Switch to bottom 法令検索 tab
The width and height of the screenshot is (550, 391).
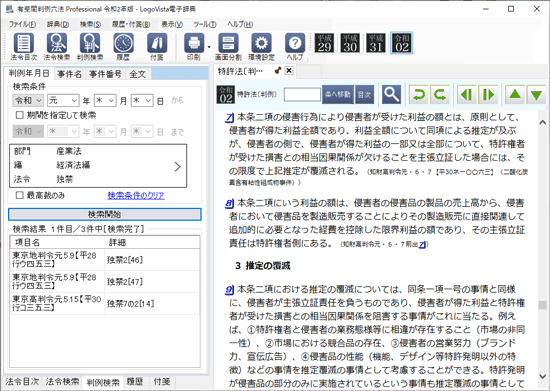point(62,382)
